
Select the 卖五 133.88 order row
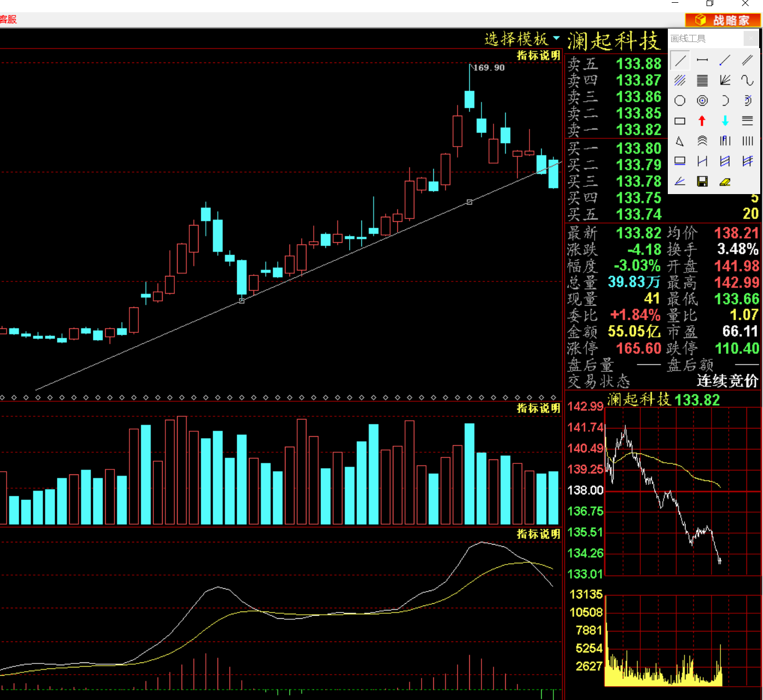pos(614,64)
